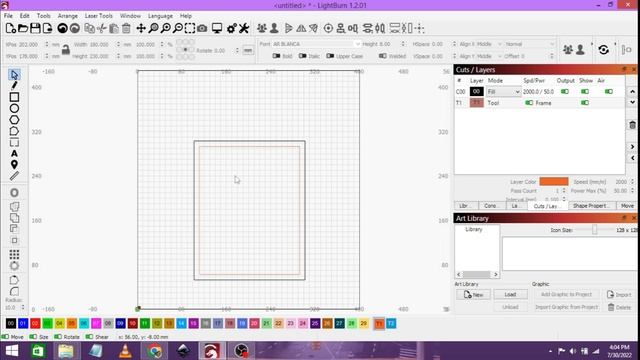Click the Layer Color orange swatch

pos(554,181)
